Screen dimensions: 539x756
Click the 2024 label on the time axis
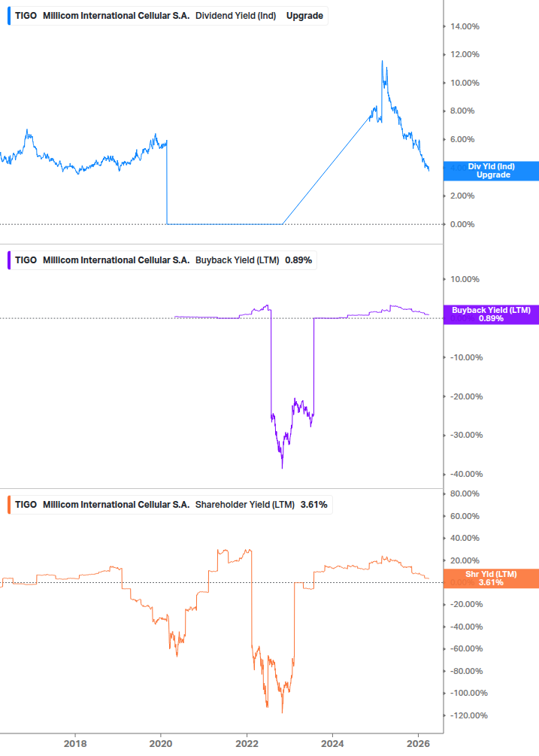pyautogui.click(x=332, y=744)
